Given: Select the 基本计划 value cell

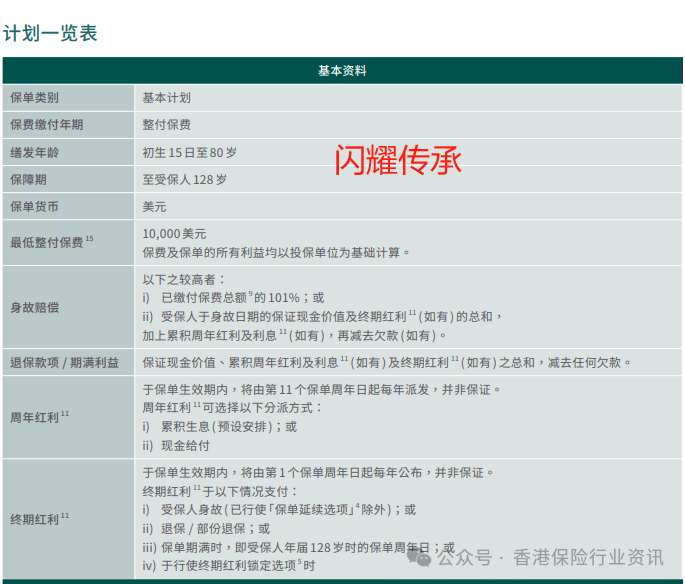Looking at the screenshot, I should 166,98.
